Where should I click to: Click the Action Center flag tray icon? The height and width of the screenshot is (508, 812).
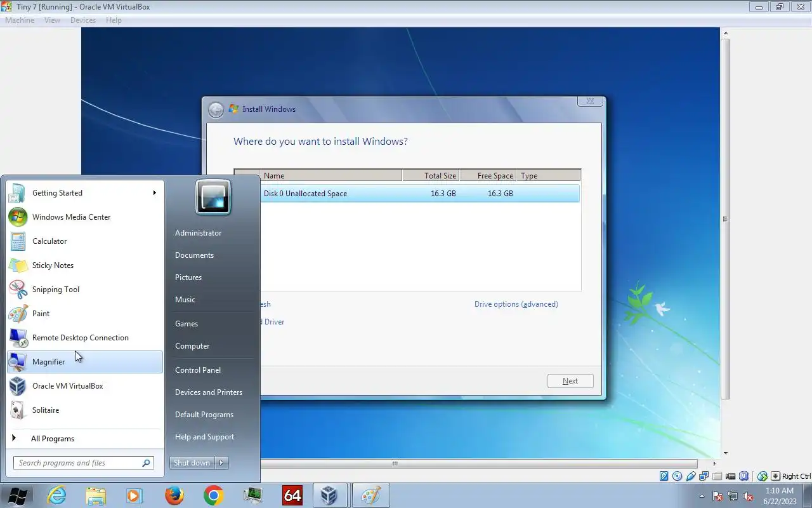[718, 496]
